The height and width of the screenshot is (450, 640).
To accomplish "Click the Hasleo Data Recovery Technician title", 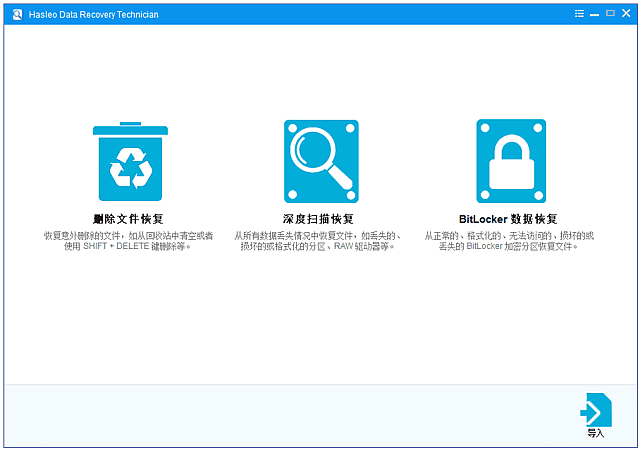I will point(93,14).
